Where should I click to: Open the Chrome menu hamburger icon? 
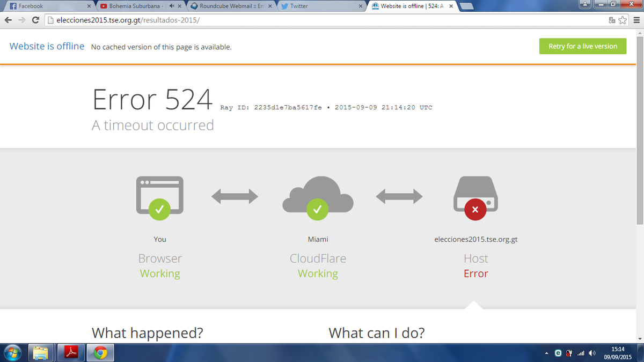(x=636, y=20)
